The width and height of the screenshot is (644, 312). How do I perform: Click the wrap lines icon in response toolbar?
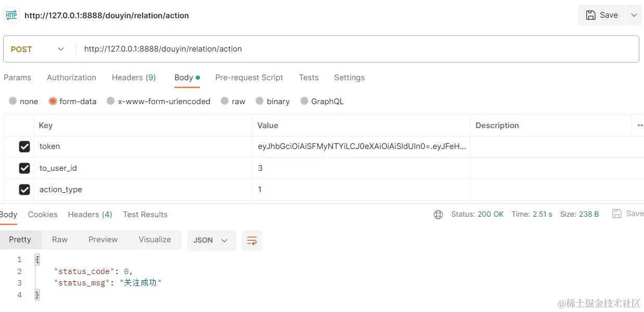252,240
